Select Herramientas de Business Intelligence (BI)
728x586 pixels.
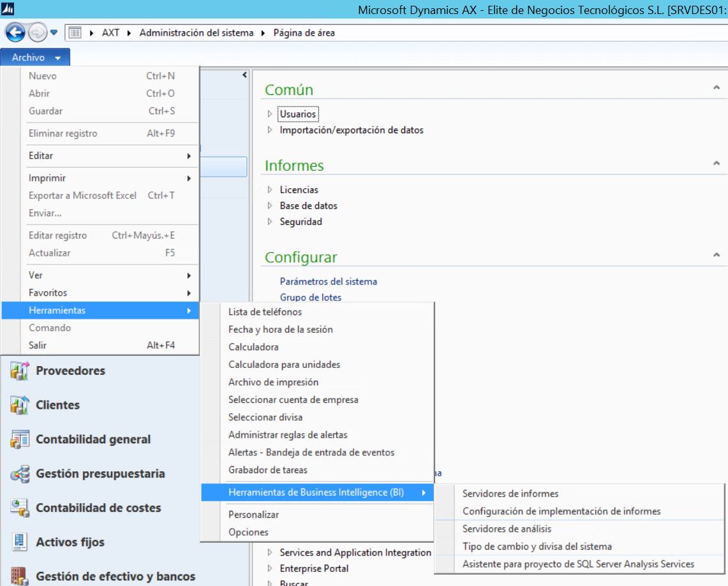click(318, 492)
